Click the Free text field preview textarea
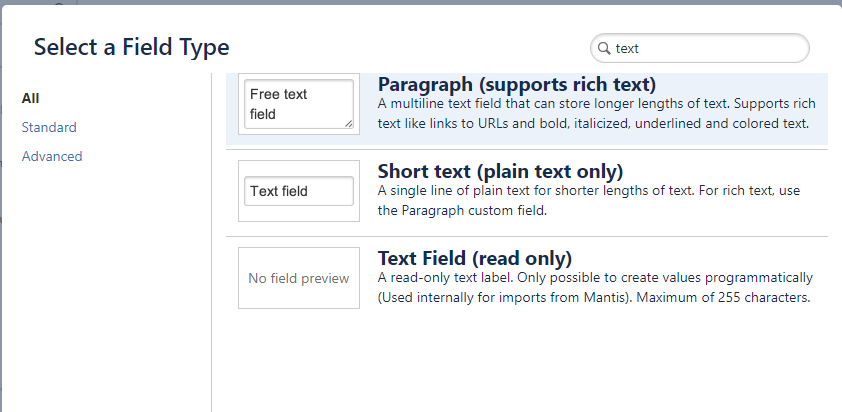This screenshot has width=842, height=412. [299, 104]
